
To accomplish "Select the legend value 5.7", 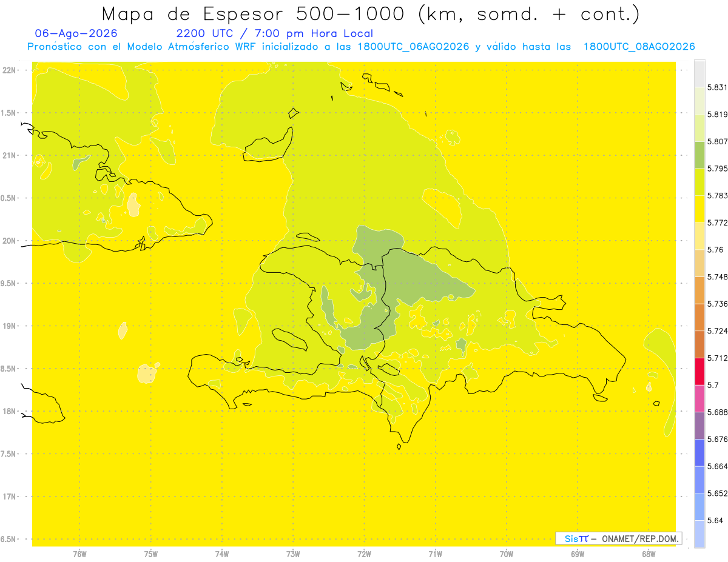I will tap(713, 385).
